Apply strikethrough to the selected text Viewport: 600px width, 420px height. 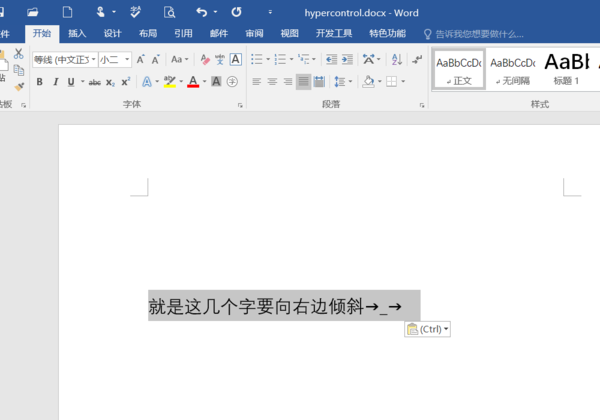coord(95,82)
